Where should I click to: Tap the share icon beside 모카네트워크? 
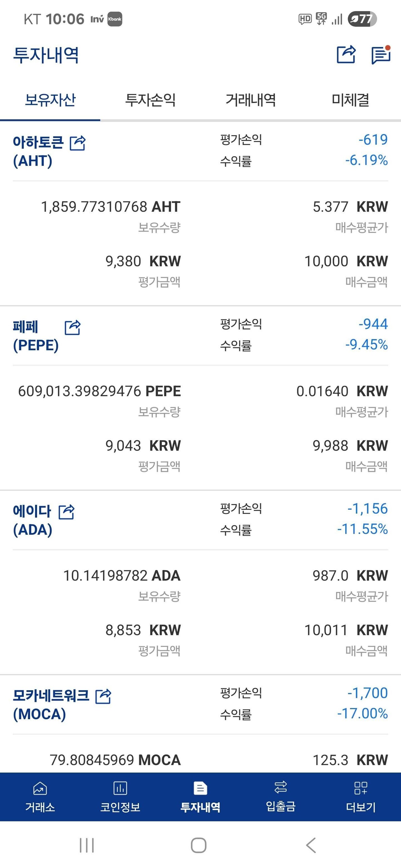(x=103, y=696)
